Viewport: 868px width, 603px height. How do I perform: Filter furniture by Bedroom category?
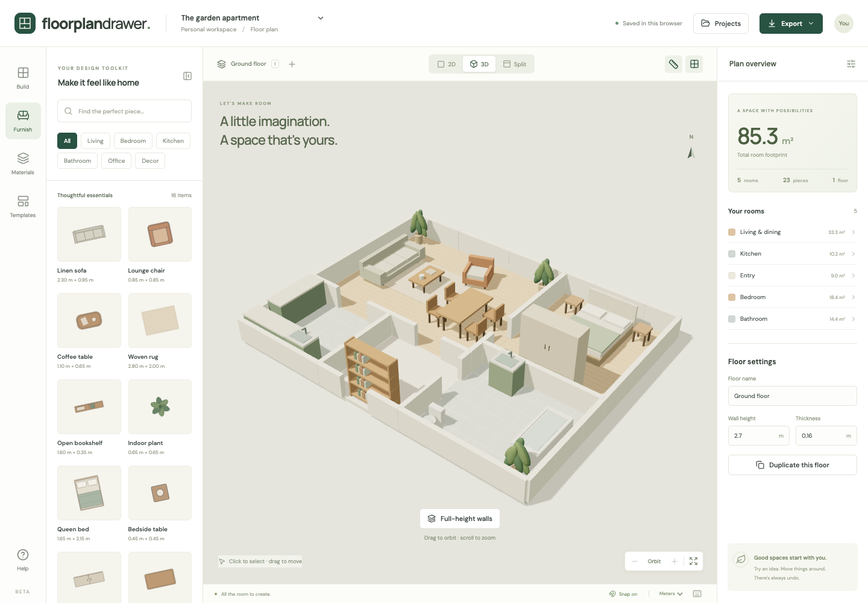[x=133, y=141]
